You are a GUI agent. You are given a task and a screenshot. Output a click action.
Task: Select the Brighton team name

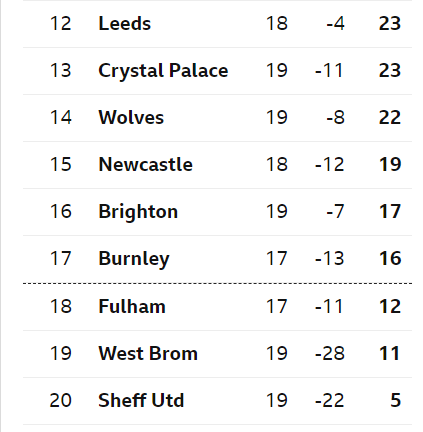tap(138, 212)
